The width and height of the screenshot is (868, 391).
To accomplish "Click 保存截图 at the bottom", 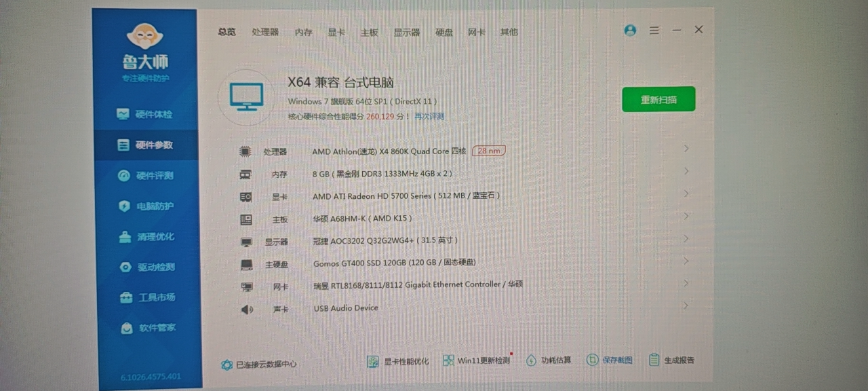I will click(x=609, y=360).
